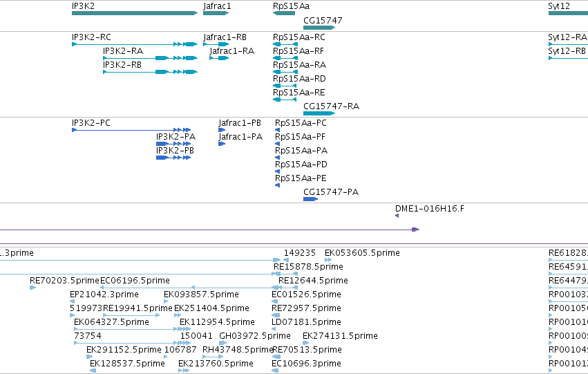
Task: Select the DME1-016H16.F feature
Action: (x=397, y=216)
